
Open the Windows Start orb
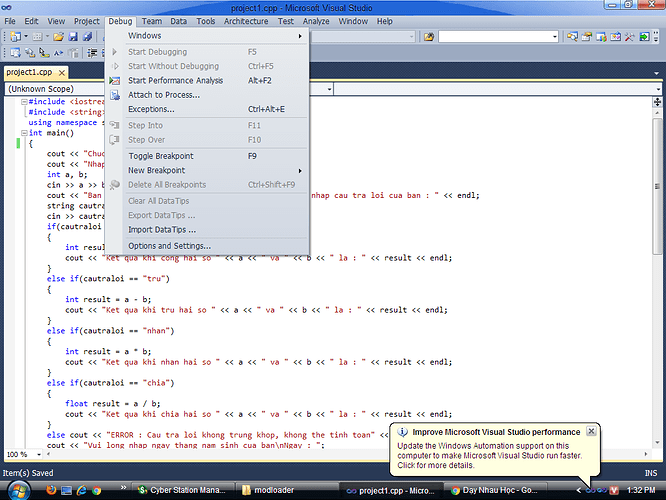19,491
